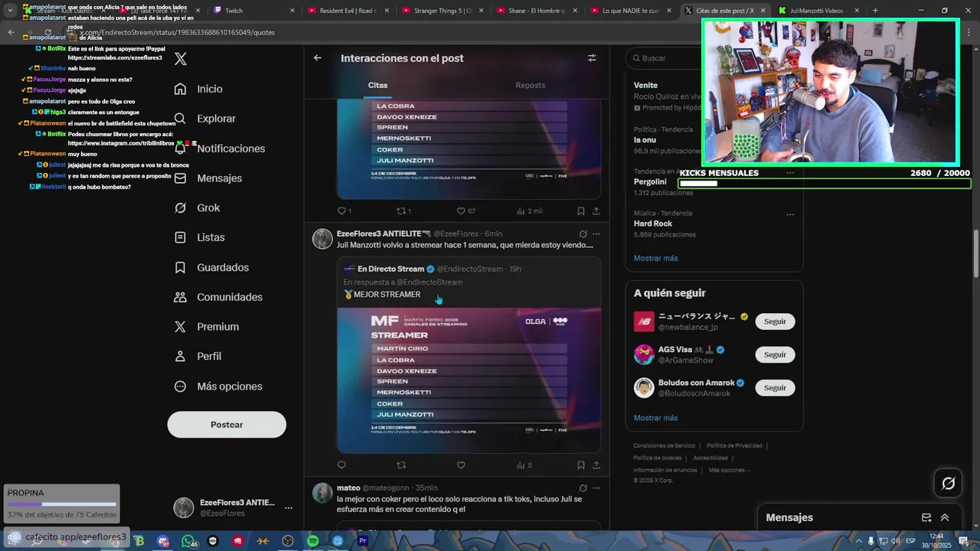
Task: Open Grok explain icon on EzeeFlores3 post
Action: (x=583, y=234)
